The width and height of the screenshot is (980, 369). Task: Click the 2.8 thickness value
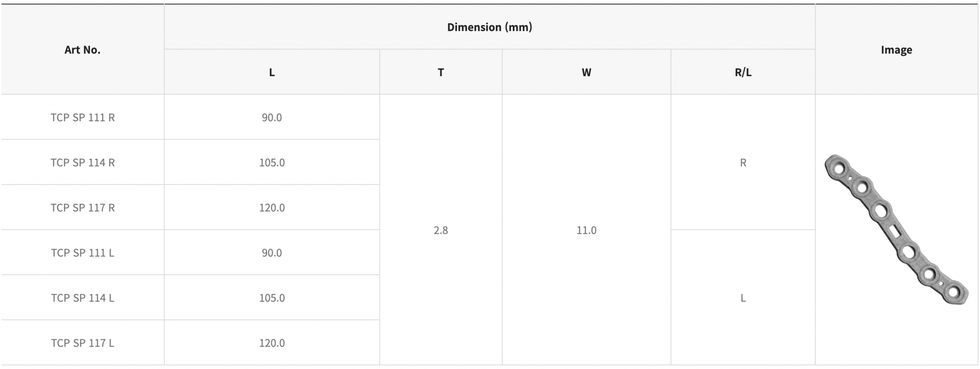click(x=441, y=230)
